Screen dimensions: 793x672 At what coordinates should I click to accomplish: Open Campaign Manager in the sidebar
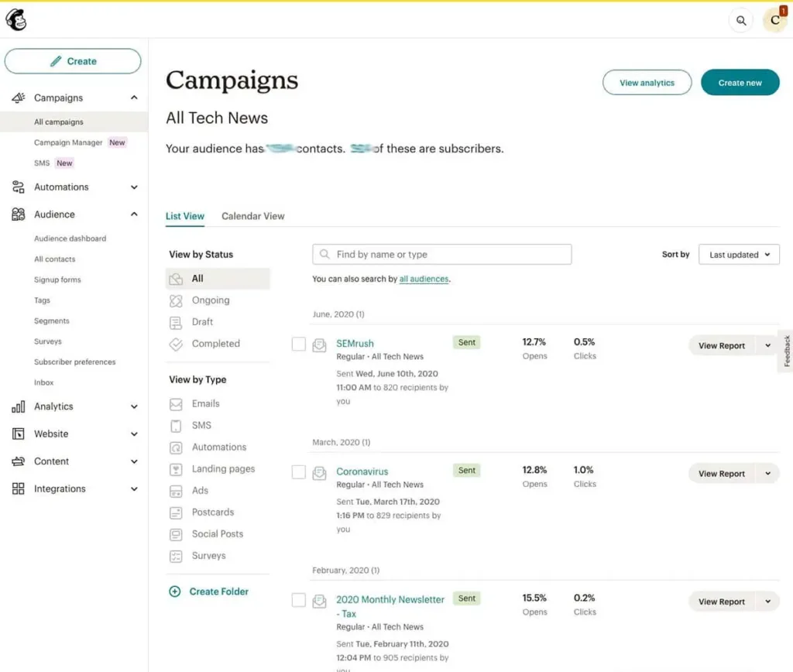68,142
